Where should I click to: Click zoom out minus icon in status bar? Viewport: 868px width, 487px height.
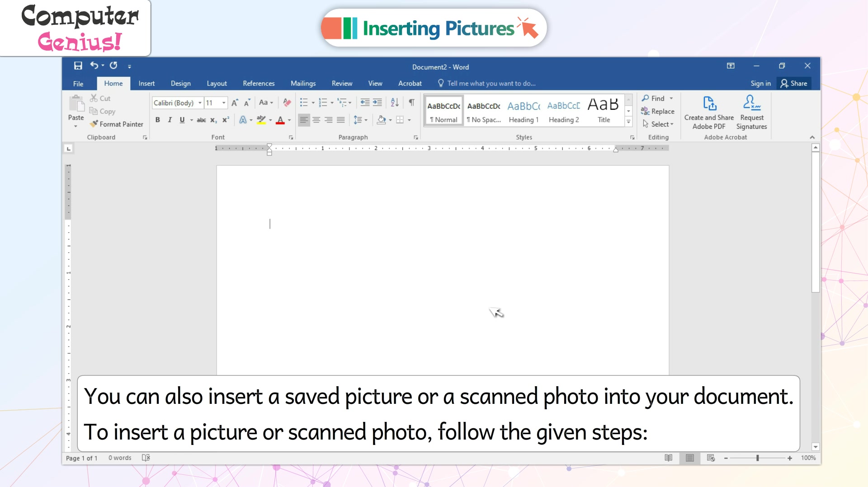(x=726, y=458)
